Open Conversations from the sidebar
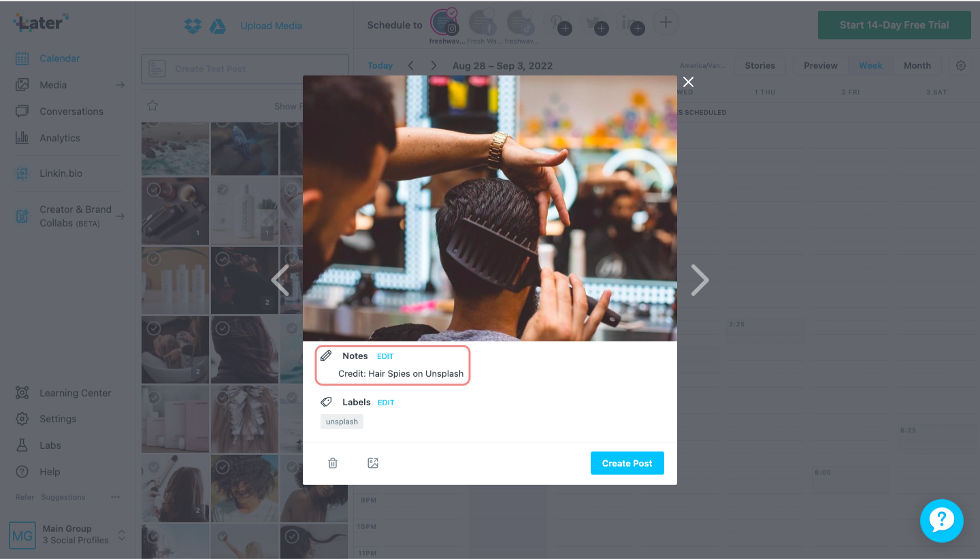Image resolution: width=980 pixels, height=559 pixels. coord(59,112)
